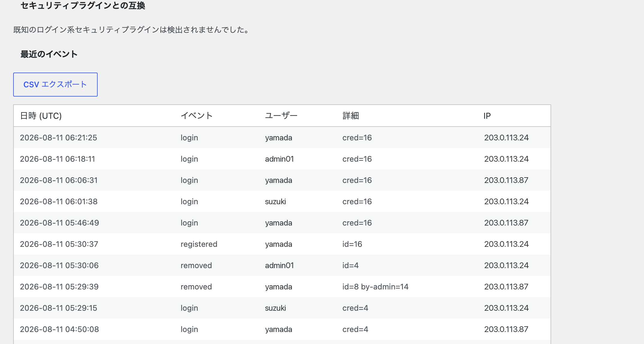Viewport: 644px width, 344px height.
Task: Select the イベント column header
Action: tap(196, 116)
